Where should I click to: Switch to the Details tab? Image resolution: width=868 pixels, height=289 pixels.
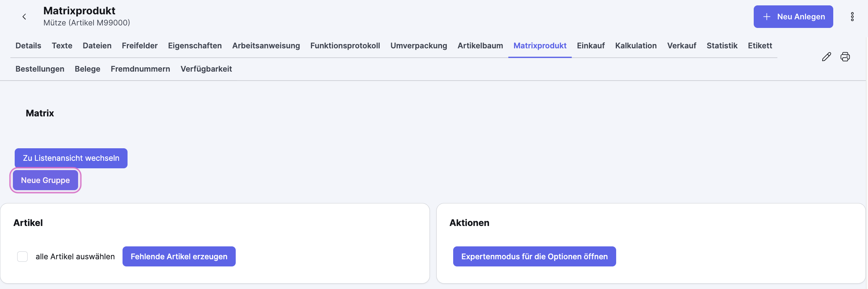28,45
